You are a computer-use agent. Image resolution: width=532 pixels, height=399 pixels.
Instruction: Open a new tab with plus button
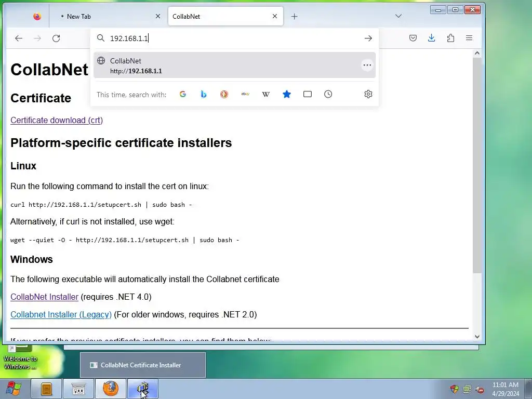(294, 16)
